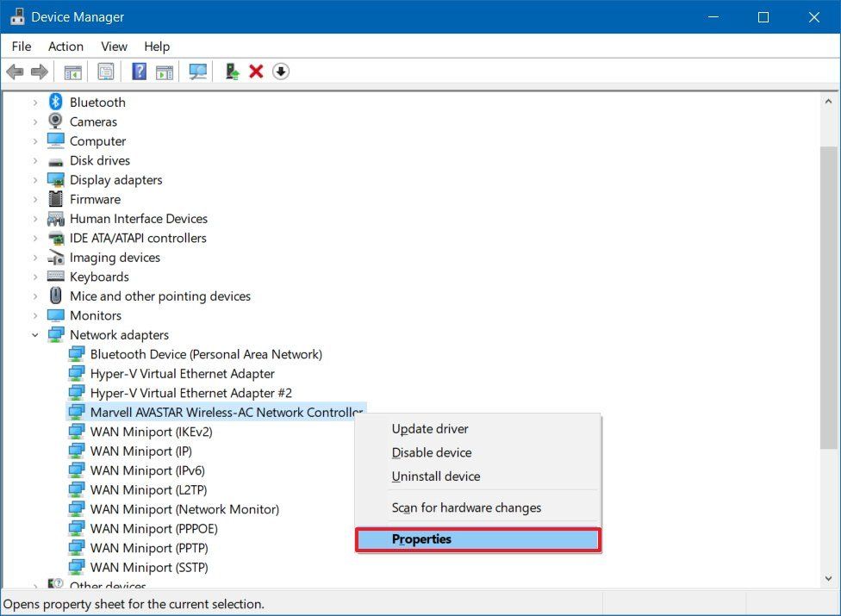Click the Disk drives icon

(x=56, y=161)
